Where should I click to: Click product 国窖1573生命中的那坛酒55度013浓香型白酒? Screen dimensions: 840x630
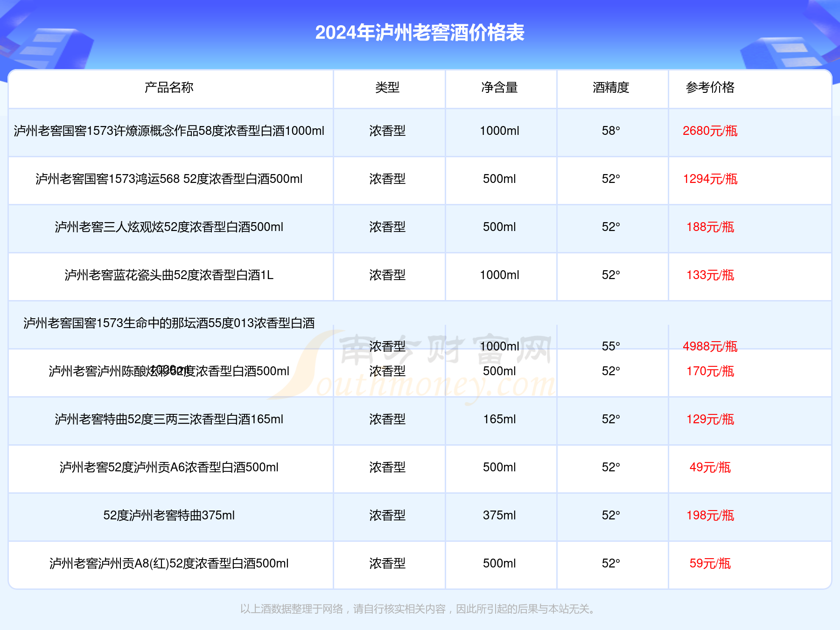point(193,323)
